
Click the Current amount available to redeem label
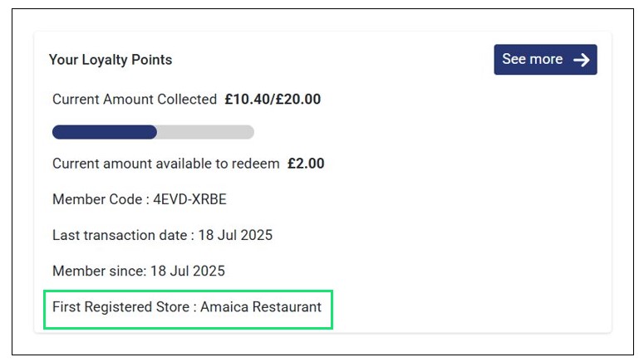point(166,164)
